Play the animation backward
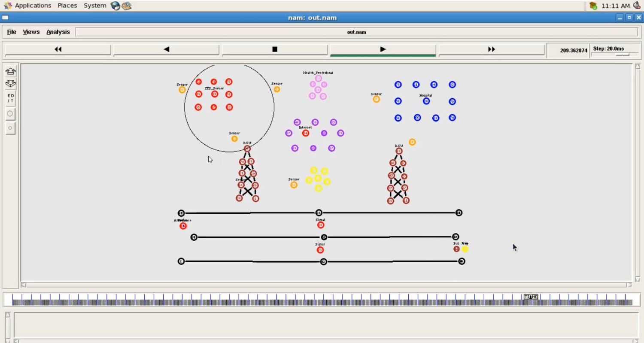644x343 pixels. (x=166, y=49)
